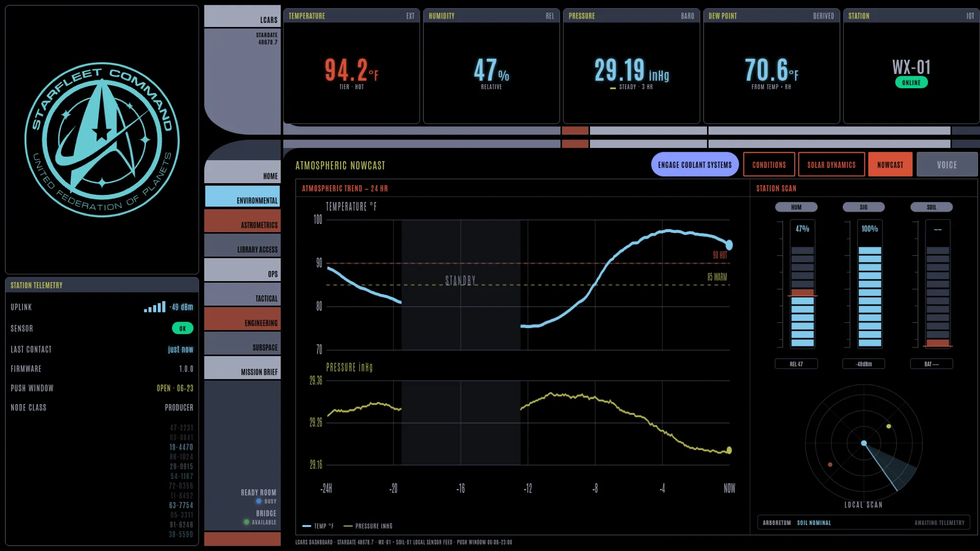The image size is (980, 551).
Task: Go to Library Access
Action: [x=242, y=245]
